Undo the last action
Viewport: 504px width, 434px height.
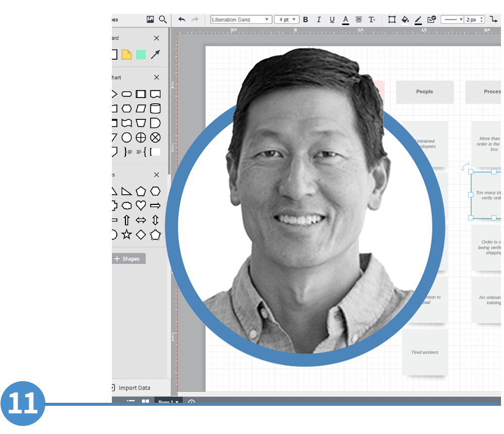(181, 20)
